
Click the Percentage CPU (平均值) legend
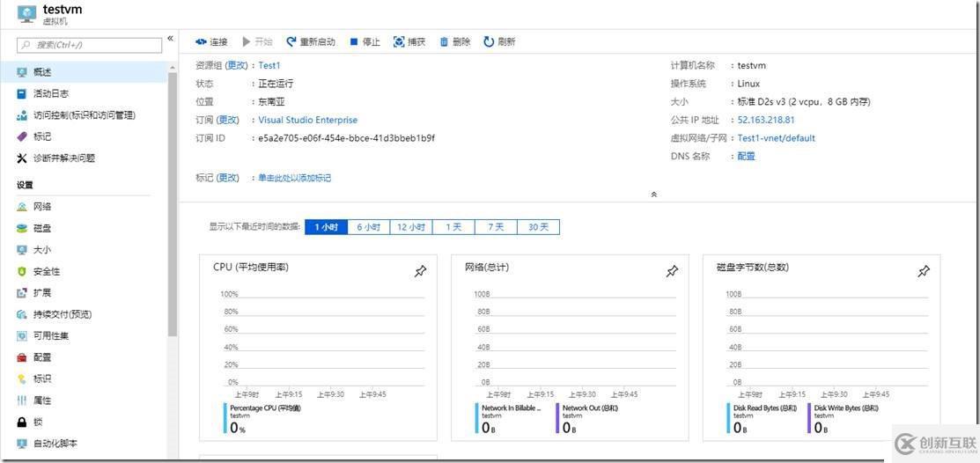(265, 408)
